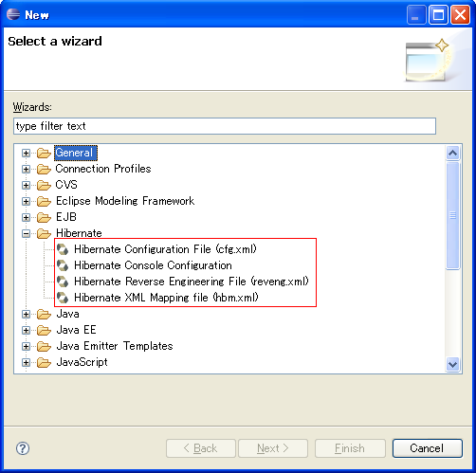476x473 pixels.
Task: Click the Next button
Action: pyautogui.click(x=273, y=448)
